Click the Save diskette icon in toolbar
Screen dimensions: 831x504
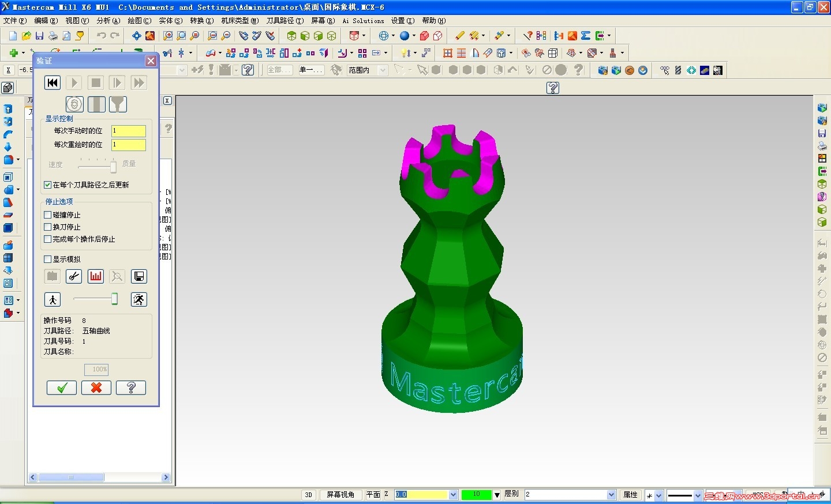point(39,36)
